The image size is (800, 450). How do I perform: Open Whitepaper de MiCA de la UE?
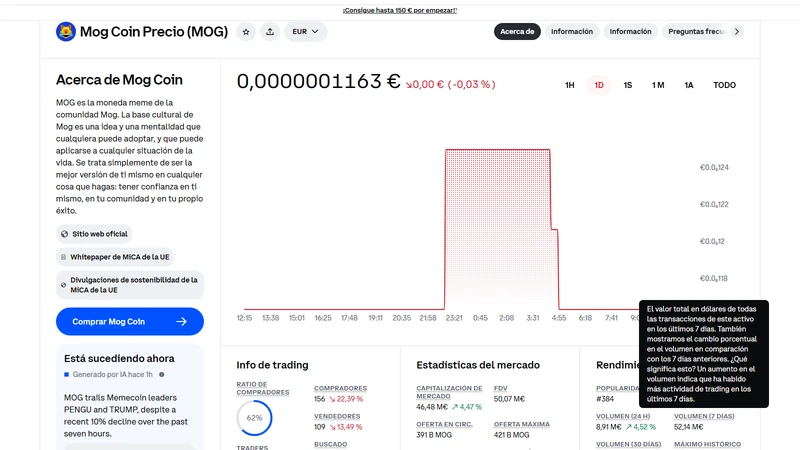coord(115,257)
